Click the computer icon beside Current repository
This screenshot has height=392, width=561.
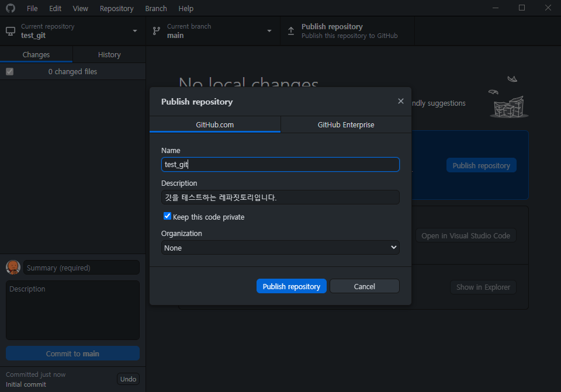(11, 31)
